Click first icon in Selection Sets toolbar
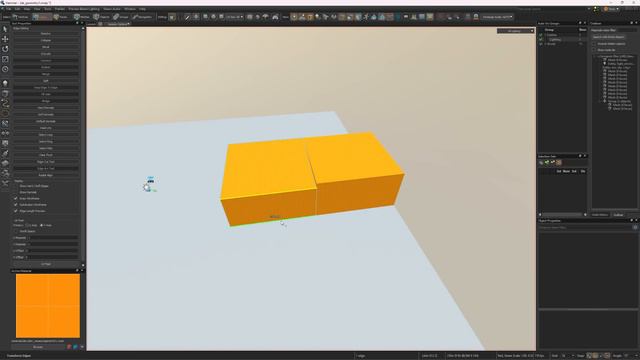The height and width of the screenshot is (360, 640). pos(541,162)
